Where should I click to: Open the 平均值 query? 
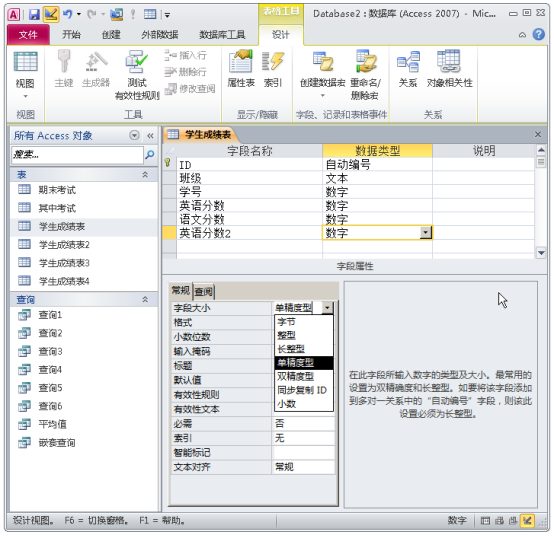(52, 424)
